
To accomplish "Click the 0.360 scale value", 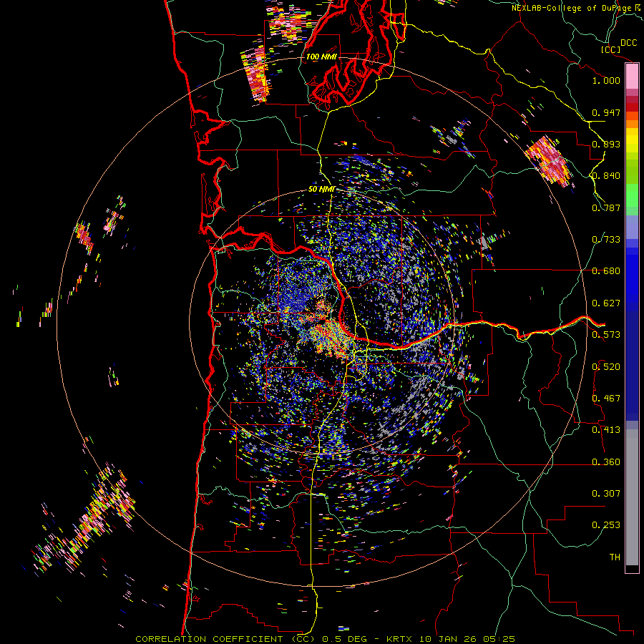I will point(606,462).
